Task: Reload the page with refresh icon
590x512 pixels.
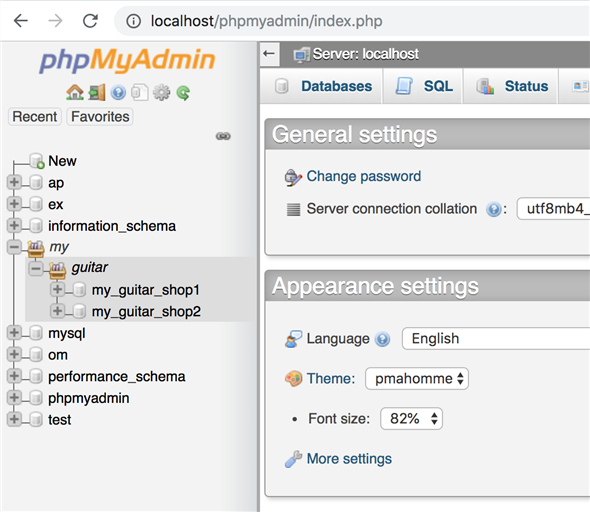Action: [x=90, y=21]
